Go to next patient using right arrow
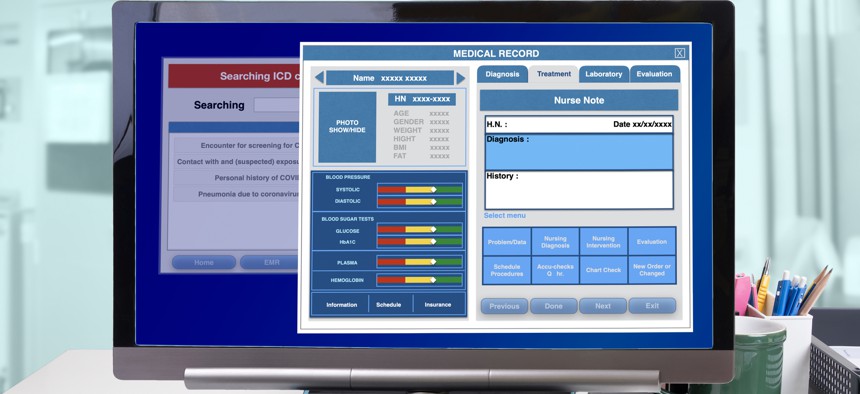 point(461,78)
